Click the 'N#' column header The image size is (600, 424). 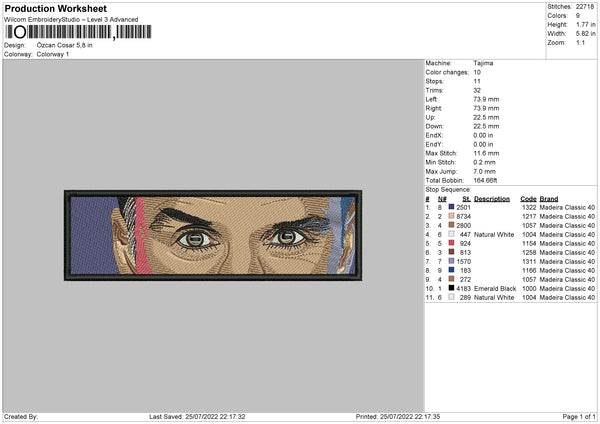442,199
